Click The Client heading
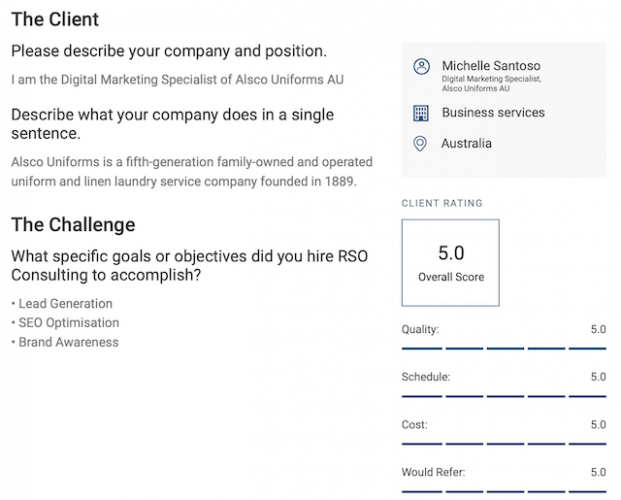The height and width of the screenshot is (500, 621). pyautogui.click(x=55, y=19)
